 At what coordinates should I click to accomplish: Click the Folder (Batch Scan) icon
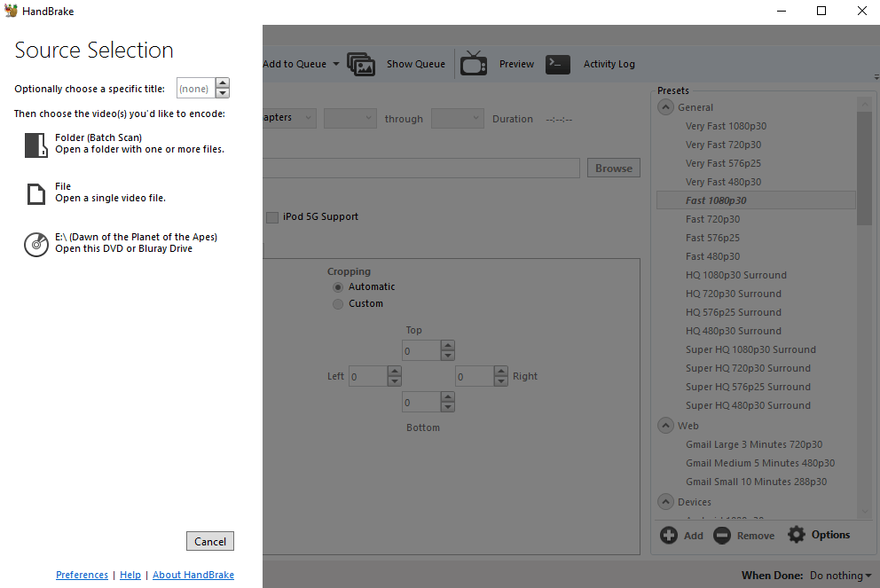coord(36,145)
